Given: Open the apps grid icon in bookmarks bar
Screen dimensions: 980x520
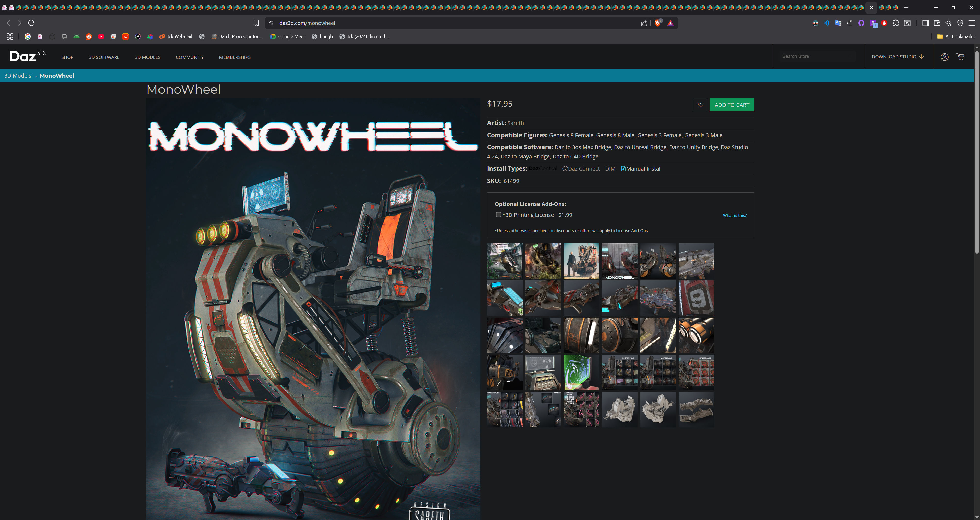Looking at the screenshot, I should (10, 36).
